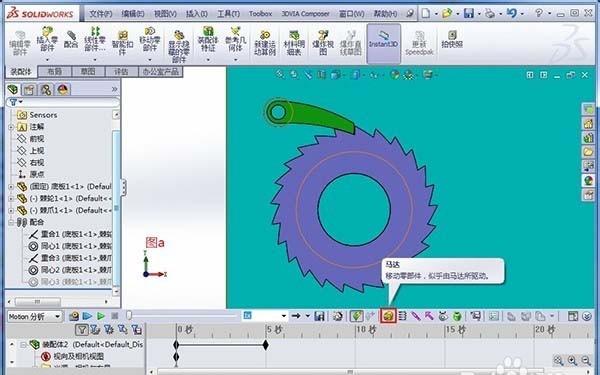Click the Open file icon

(447, 13)
